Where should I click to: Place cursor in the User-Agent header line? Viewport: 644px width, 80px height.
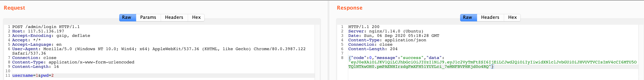(150, 49)
